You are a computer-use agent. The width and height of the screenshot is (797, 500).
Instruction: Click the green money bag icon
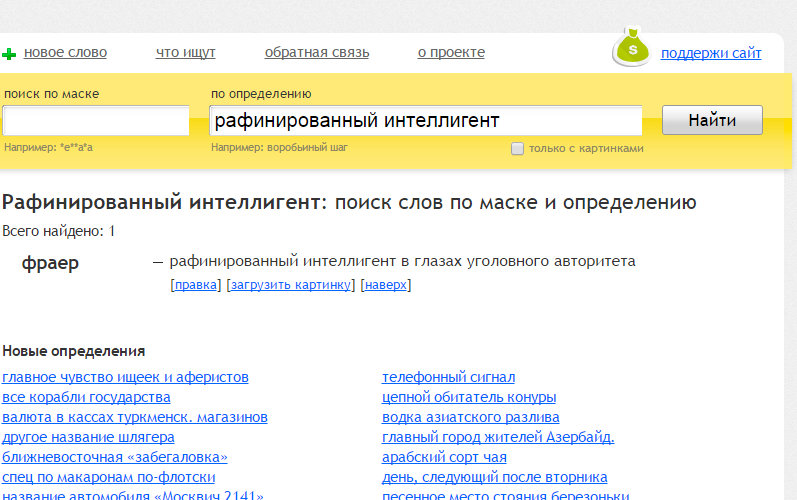coord(632,48)
